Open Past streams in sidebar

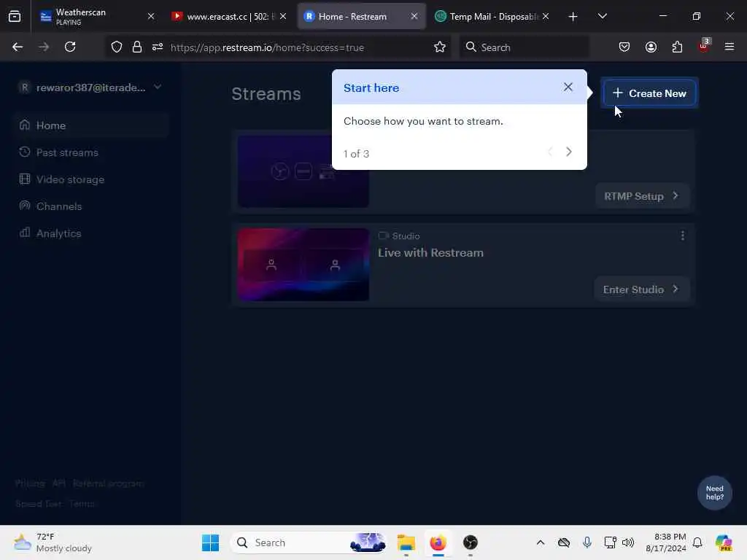click(91, 152)
